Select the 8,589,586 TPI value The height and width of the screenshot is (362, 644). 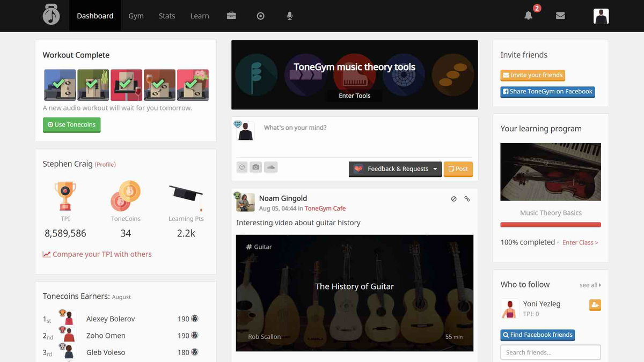coord(65,233)
